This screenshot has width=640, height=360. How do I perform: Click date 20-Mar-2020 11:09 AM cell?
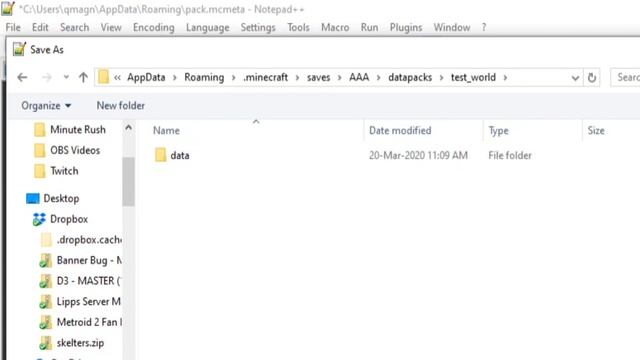[x=418, y=156]
